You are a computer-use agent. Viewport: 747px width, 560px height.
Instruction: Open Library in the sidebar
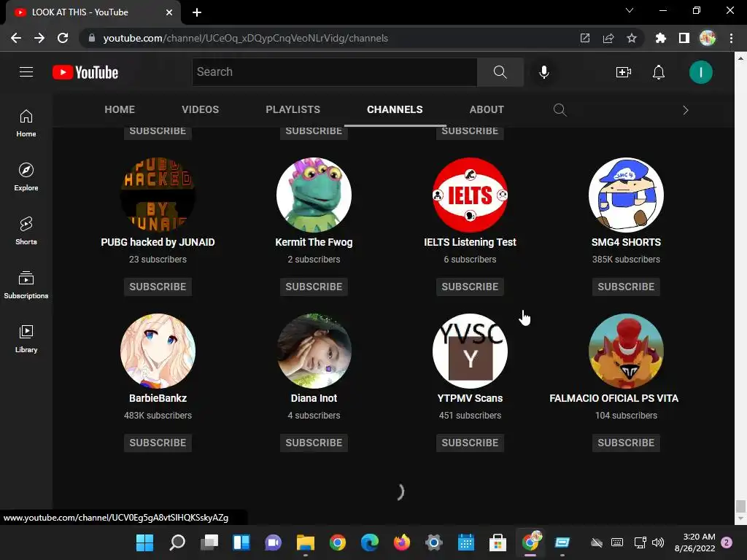click(x=26, y=338)
